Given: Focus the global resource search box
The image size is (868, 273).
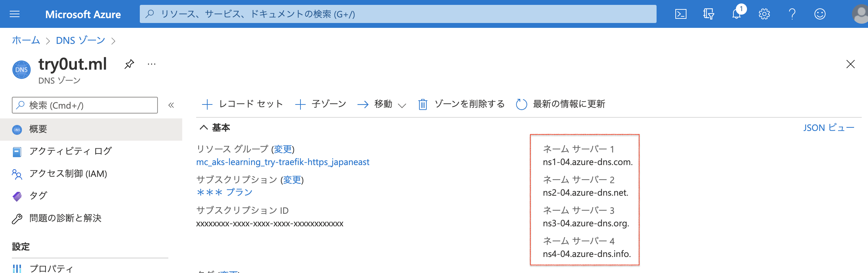Looking at the screenshot, I should (x=398, y=14).
